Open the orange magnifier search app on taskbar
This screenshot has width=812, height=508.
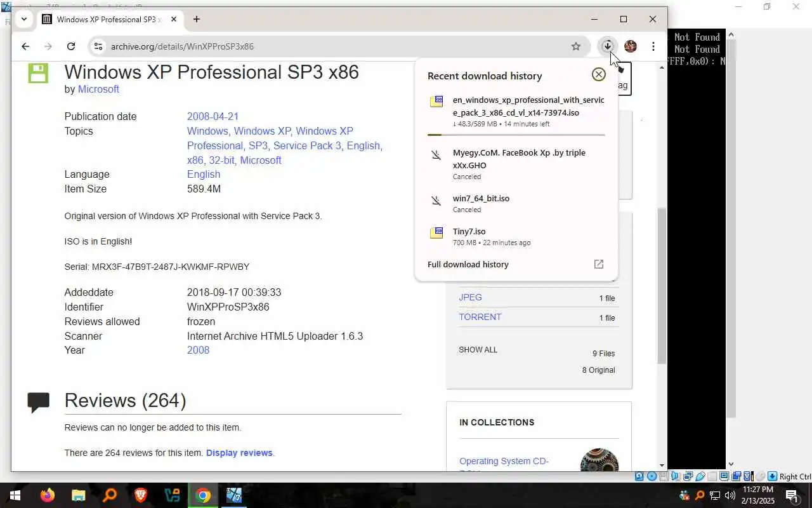point(109,495)
